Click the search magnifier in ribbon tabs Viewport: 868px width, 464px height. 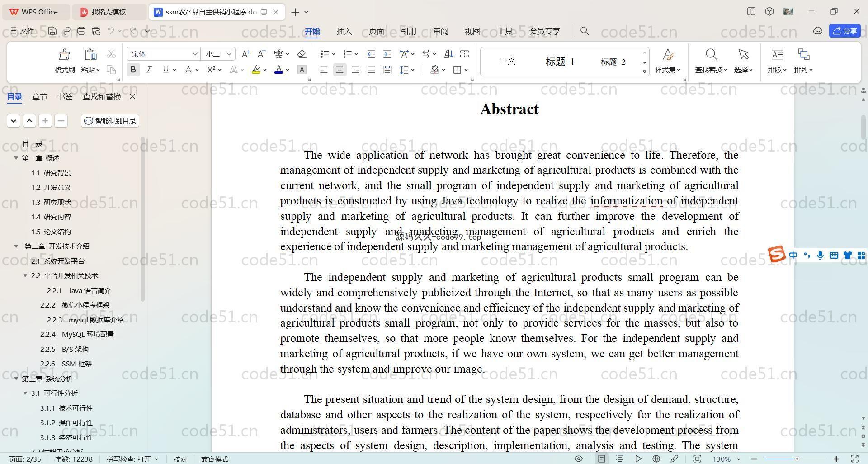(585, 31)
